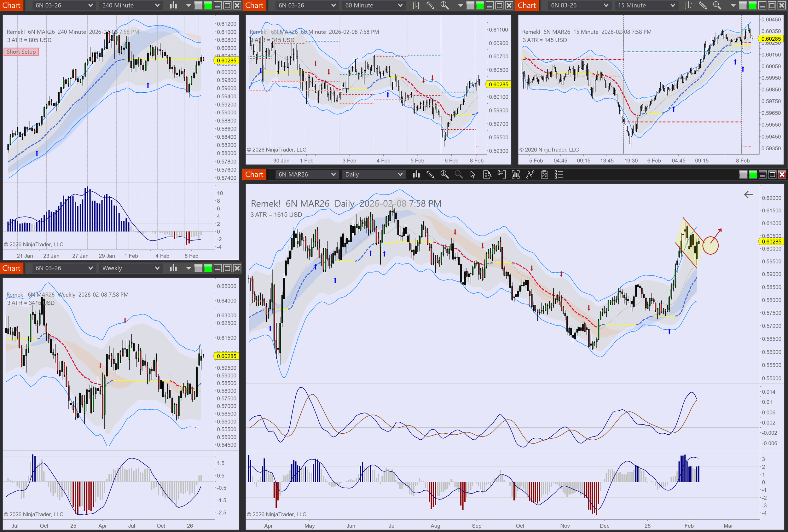Click Chart tab of Weekly window
The width and height of the screenshot is (788, 532).
tap(12, 268)
